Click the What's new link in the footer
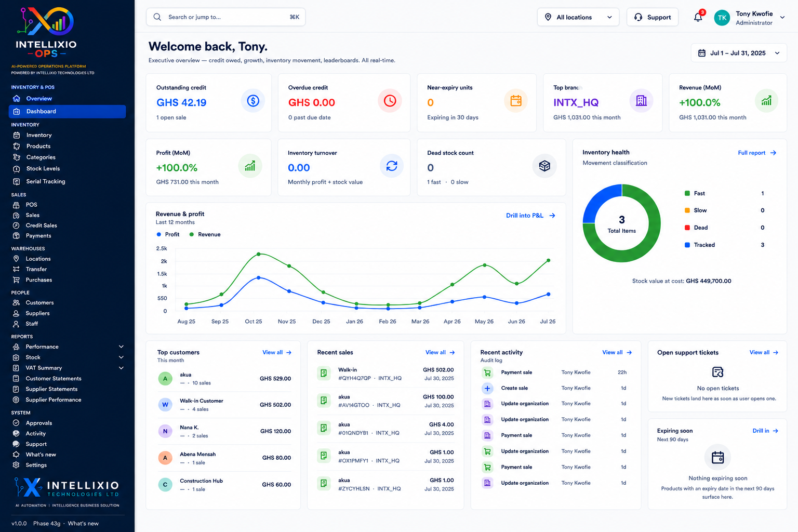The width and height of the screenshot is (798, 532). click(x=83, y=523)
